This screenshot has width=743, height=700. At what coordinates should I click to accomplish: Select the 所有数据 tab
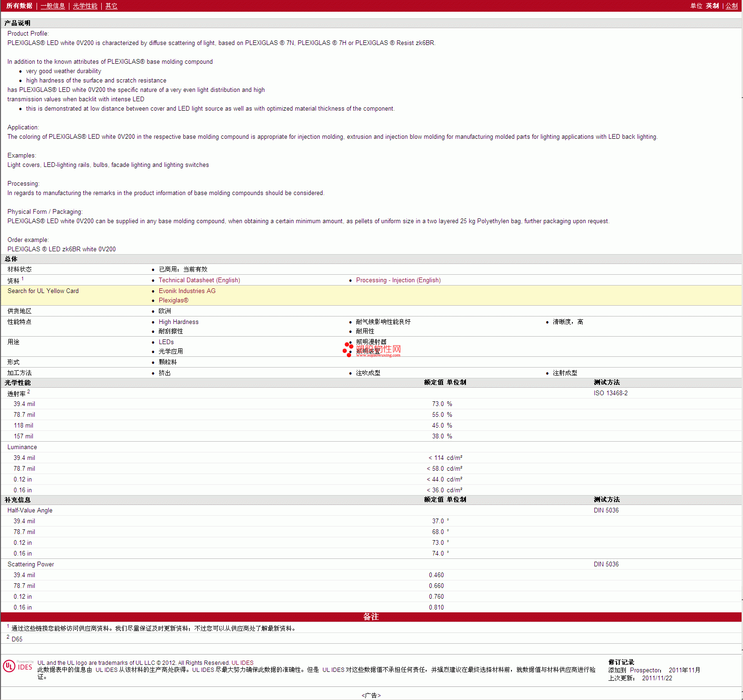(x=19, y=6)
